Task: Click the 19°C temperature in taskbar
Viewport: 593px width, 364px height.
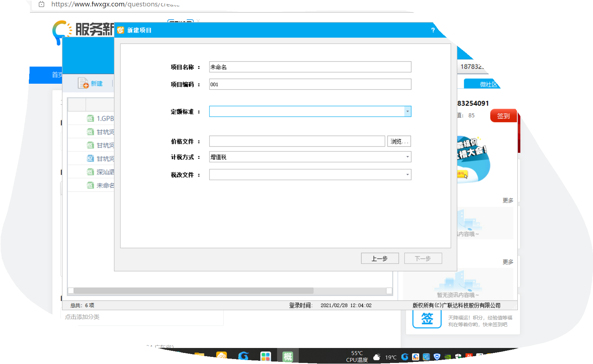Action: tap(391, 357)
